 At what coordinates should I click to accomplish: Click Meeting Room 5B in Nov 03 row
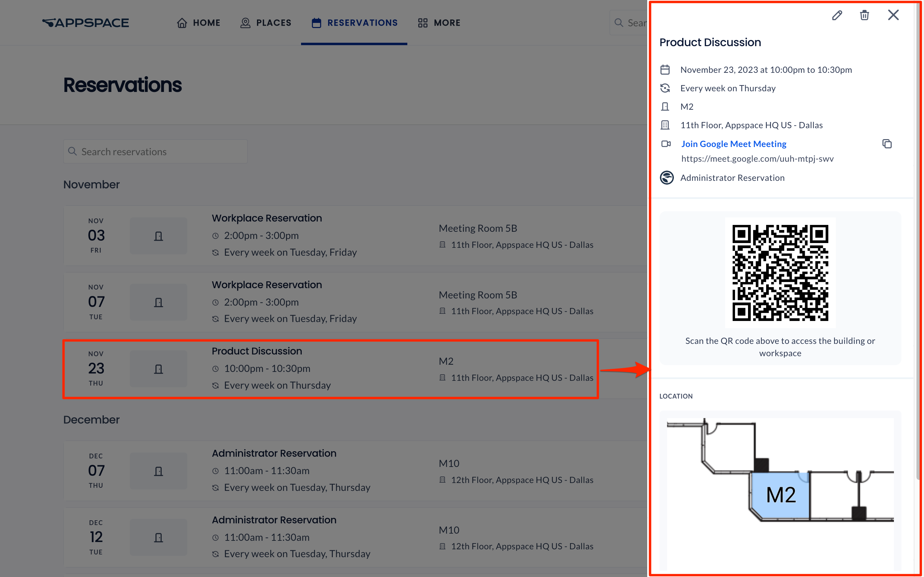[478, 228]
